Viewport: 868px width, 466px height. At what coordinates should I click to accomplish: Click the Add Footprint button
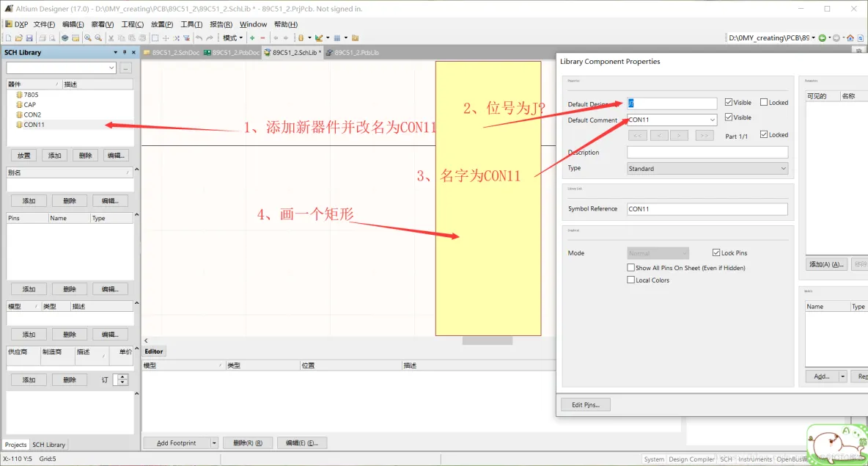[177, 443]
